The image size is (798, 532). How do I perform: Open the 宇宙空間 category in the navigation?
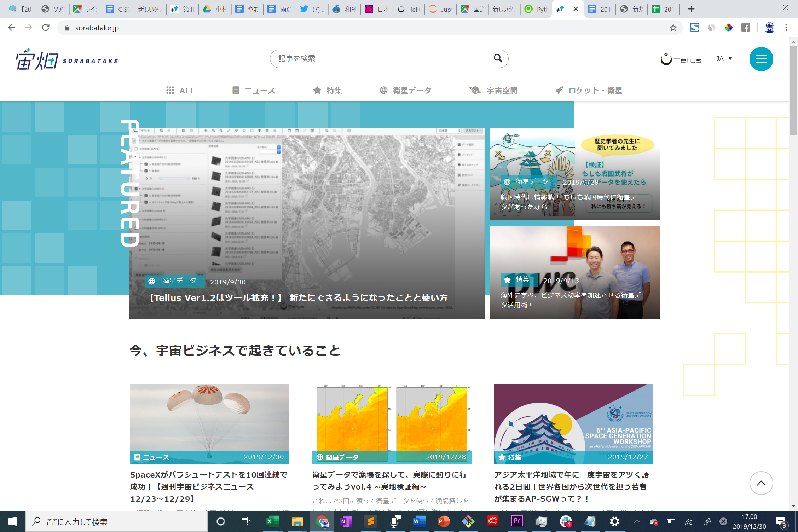click(493, 91)
